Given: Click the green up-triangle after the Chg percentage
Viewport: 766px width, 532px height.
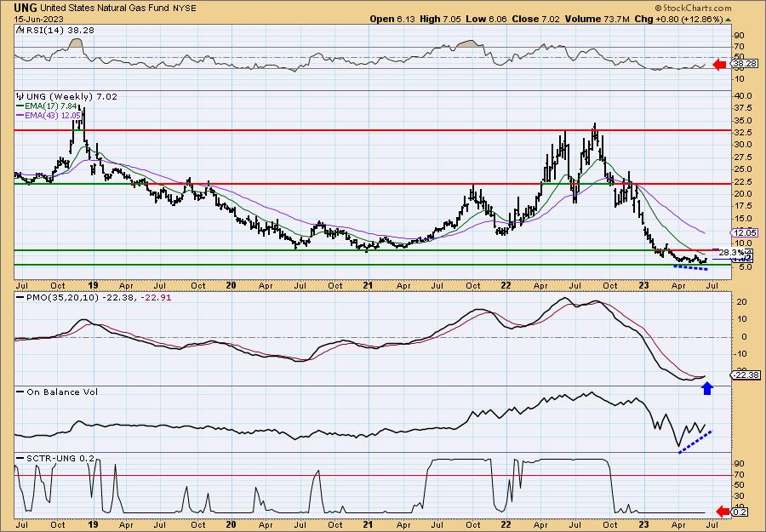Looking at the screenshot, I should [729, 20].
